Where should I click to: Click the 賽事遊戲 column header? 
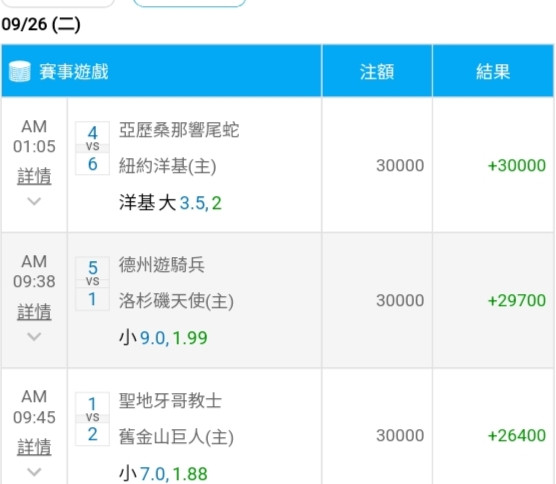coord(74,72)
